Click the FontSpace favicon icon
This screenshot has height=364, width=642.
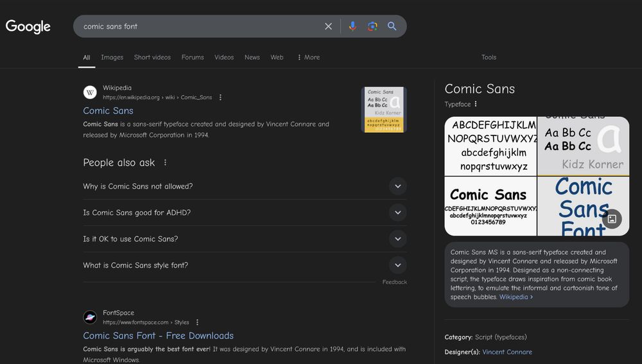pos(90,317)
